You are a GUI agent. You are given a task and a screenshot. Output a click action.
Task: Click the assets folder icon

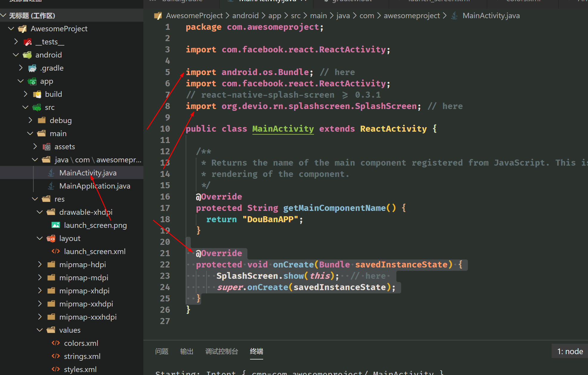46,147
